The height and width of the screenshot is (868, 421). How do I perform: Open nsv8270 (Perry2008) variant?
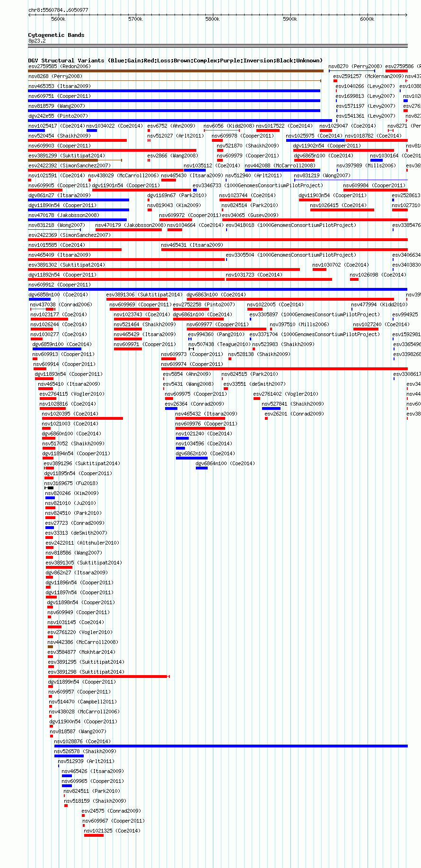tap(352, 71)
